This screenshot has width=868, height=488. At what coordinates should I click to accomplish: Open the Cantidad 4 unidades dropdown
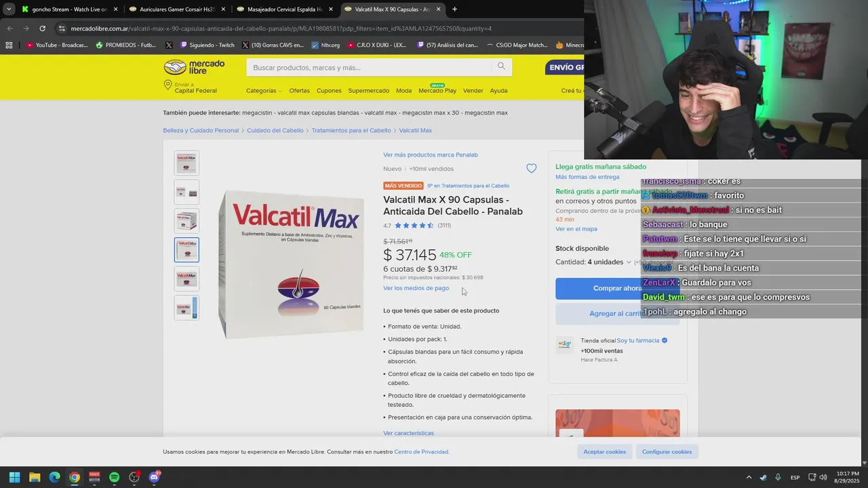tap(593, 262)
